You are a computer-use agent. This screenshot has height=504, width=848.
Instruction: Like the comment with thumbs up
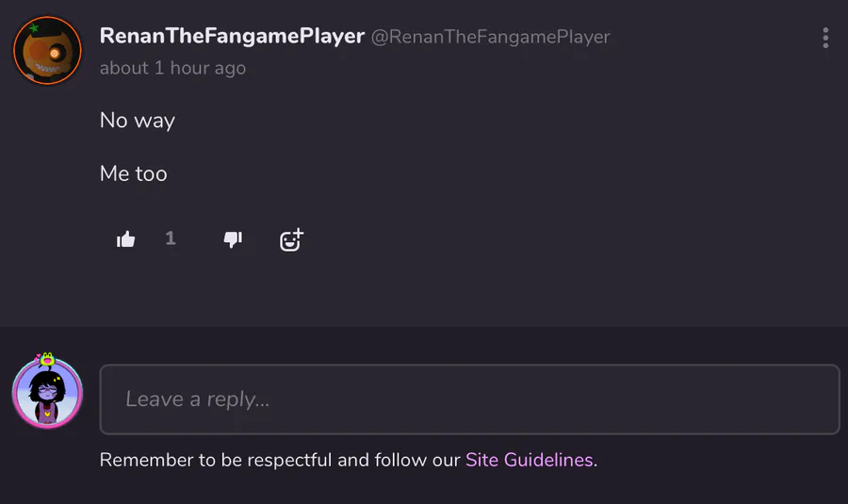[126, 239]
